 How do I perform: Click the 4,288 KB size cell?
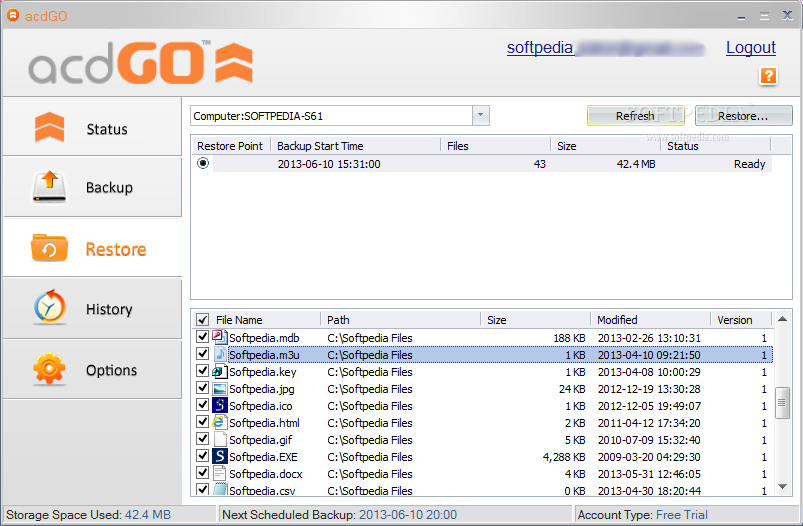click(564, 457)
